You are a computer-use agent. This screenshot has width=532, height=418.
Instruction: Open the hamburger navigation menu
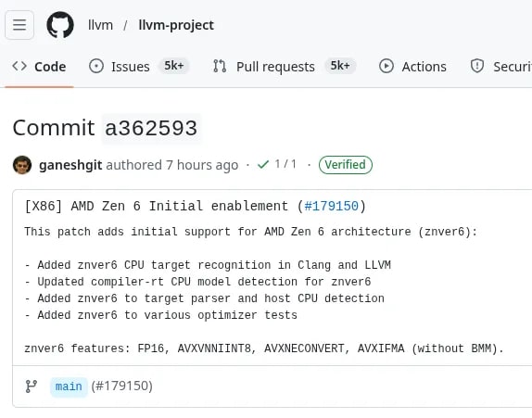click(19, 25)
